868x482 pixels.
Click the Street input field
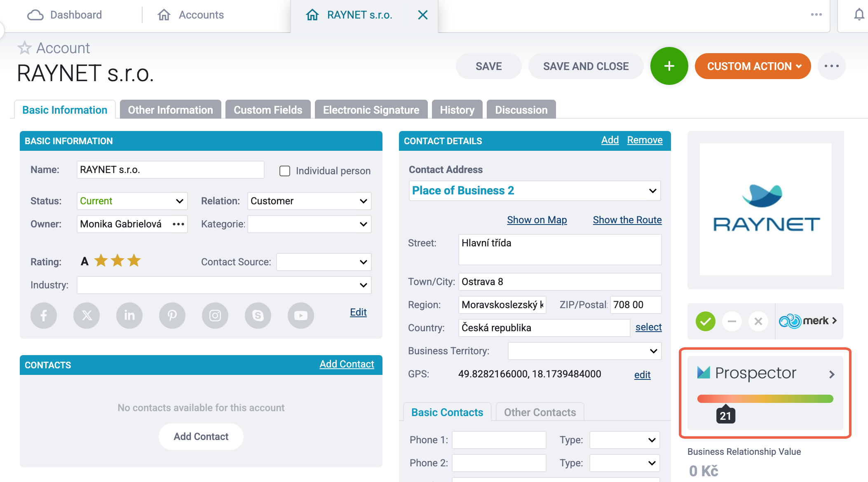(x=560, y=250)
